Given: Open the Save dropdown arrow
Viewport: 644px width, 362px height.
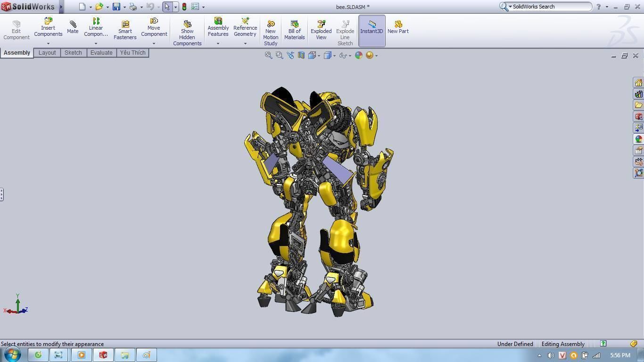Looking at the screenshot, I should pos(124,7).
